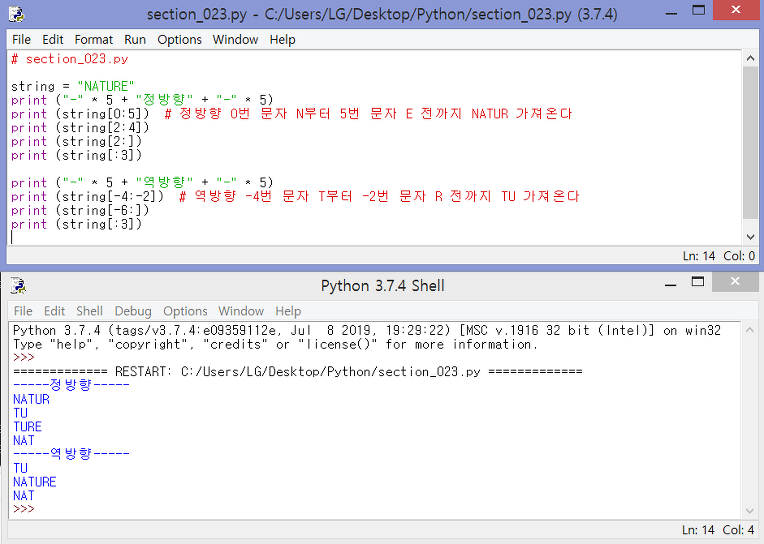Screen dimensions: 764x544
Task: Click the '# section_023.py' comment line
Action: 69,59
